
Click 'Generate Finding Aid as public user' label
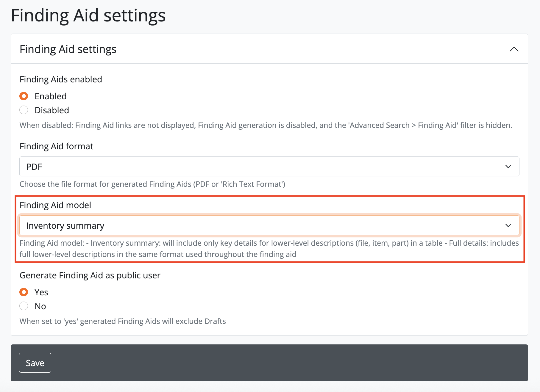coord(90,275)
